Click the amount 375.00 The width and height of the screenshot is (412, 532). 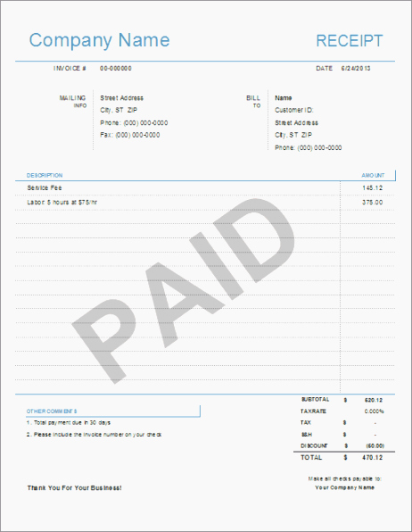[x=373, y=203]
